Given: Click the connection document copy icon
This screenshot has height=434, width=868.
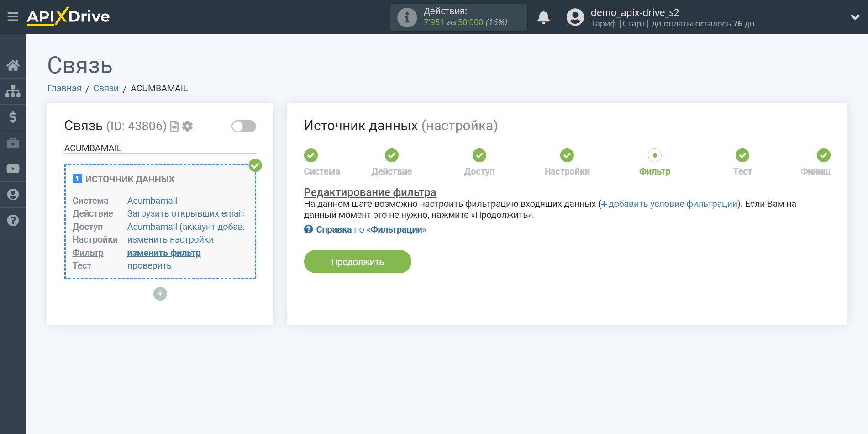Looking at the screenshot, I should [174, 126].
